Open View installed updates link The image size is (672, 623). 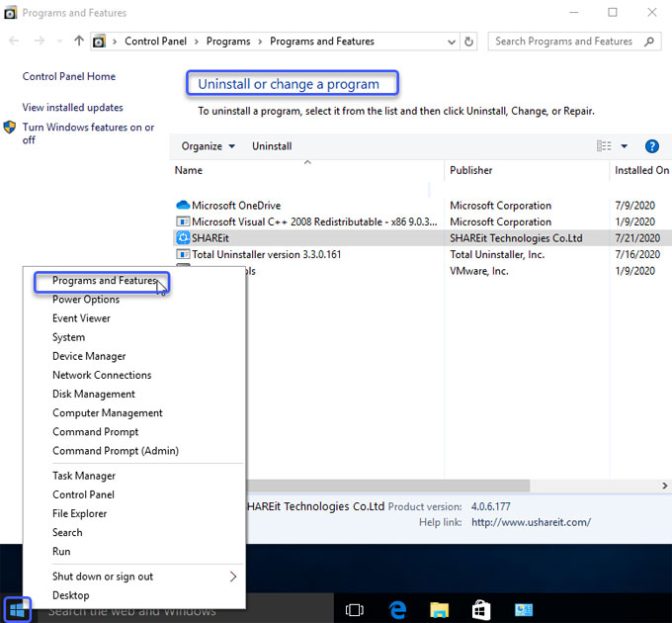[73, 107]
